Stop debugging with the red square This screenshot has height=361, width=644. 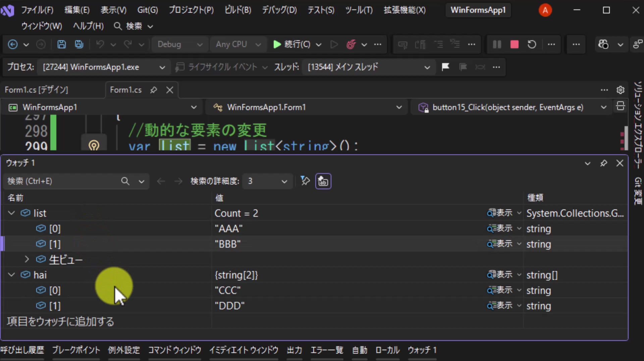514,44
